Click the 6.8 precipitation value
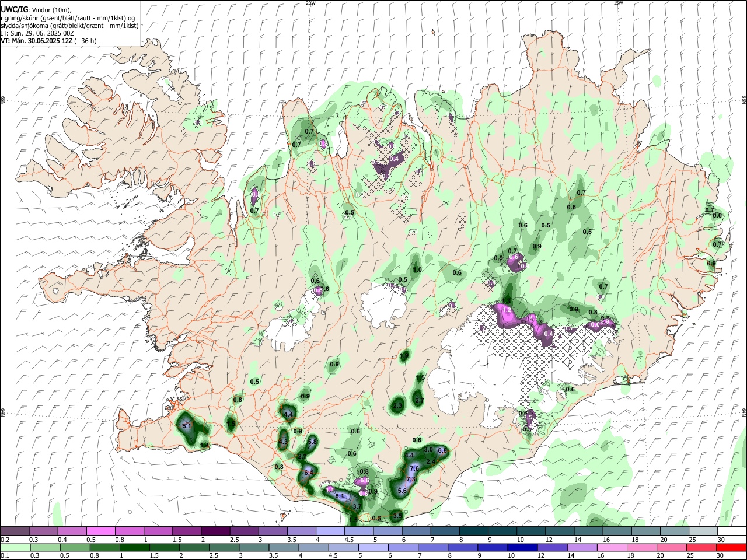The image size is (747, 560). tap(442, 450)
